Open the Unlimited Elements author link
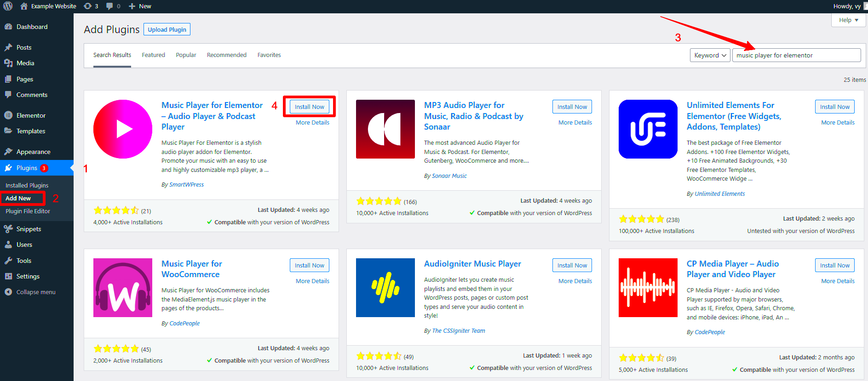 (x=719, y=194)
